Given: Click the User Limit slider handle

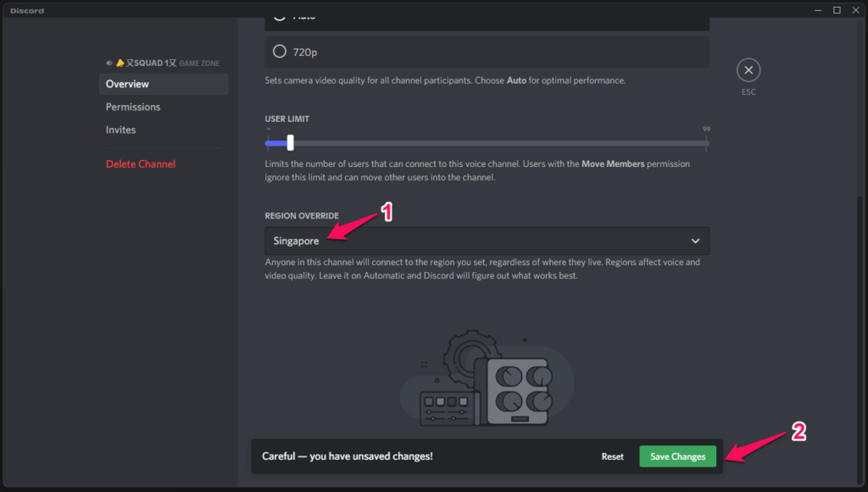Looking at the screenshot, I should [290, 142].
